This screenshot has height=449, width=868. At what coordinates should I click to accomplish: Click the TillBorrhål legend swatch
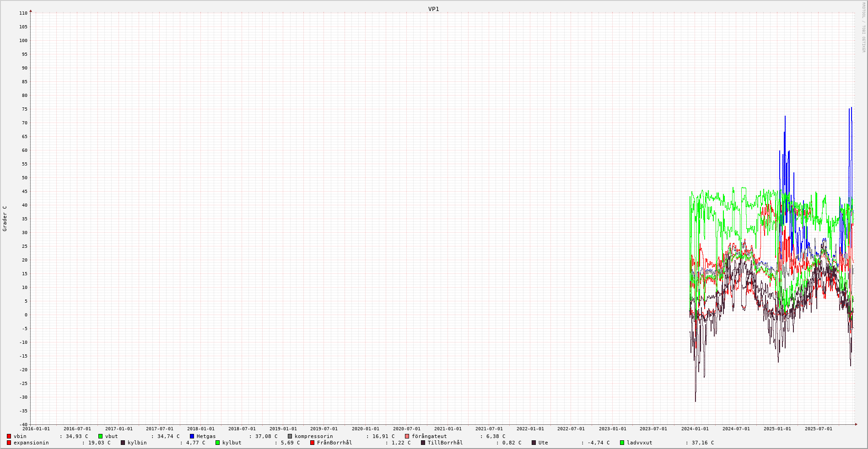(423, 443)
